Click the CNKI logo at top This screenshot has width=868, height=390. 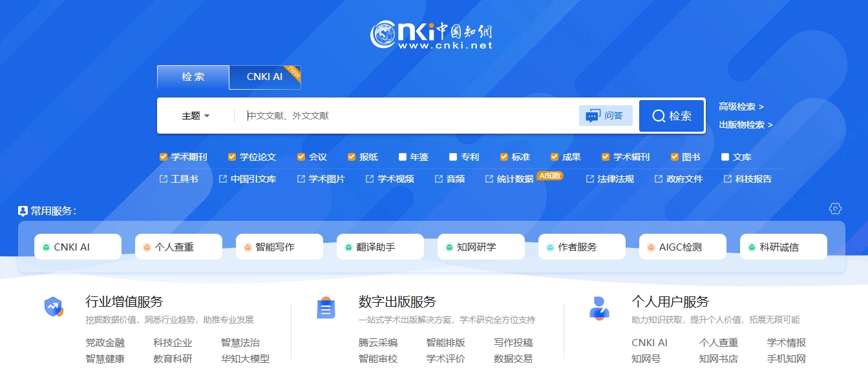(432, 35)
